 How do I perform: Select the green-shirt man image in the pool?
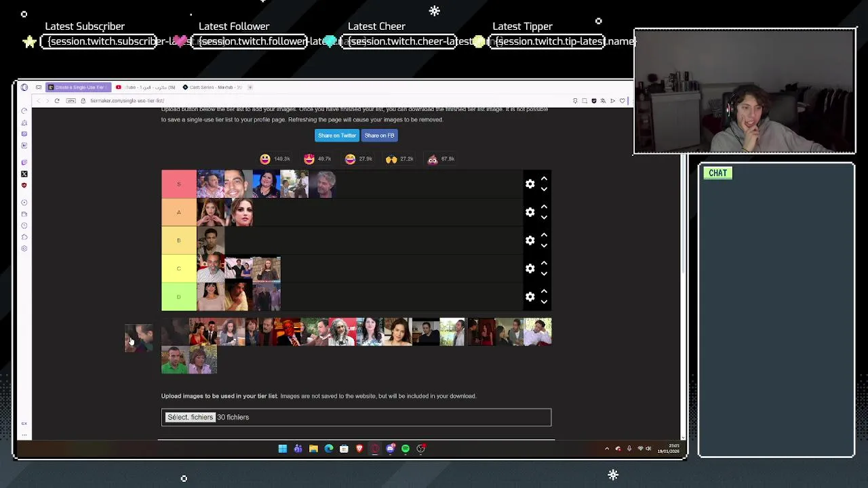(x=175, y=360)
